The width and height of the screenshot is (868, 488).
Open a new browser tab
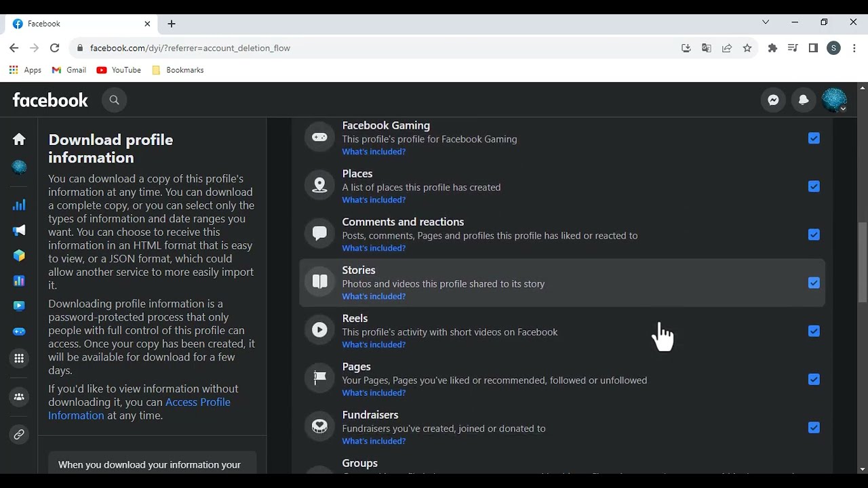click(x=172, y=24)
